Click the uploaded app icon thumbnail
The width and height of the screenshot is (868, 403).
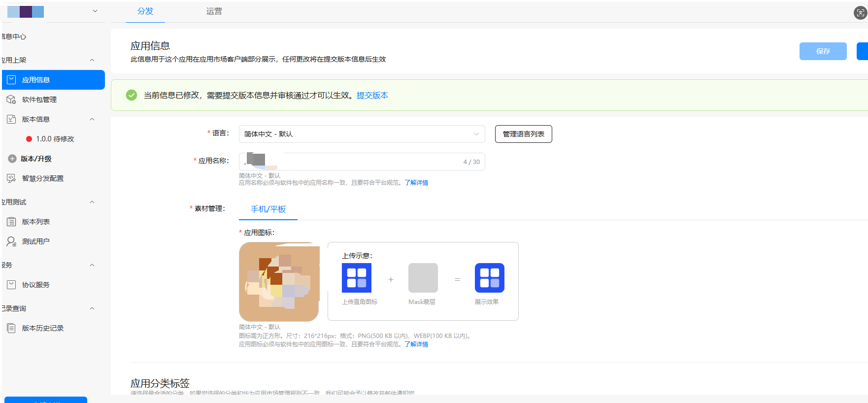pos(279,282)
